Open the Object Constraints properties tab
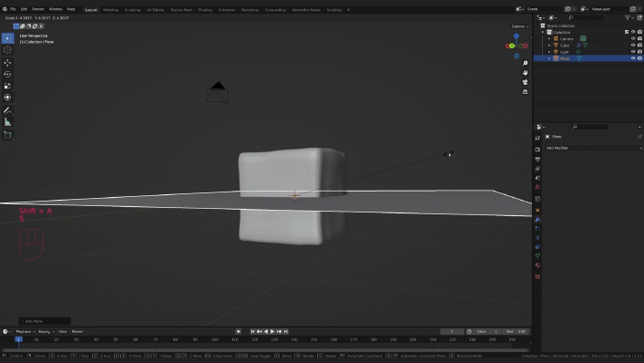 click(537, 247)
